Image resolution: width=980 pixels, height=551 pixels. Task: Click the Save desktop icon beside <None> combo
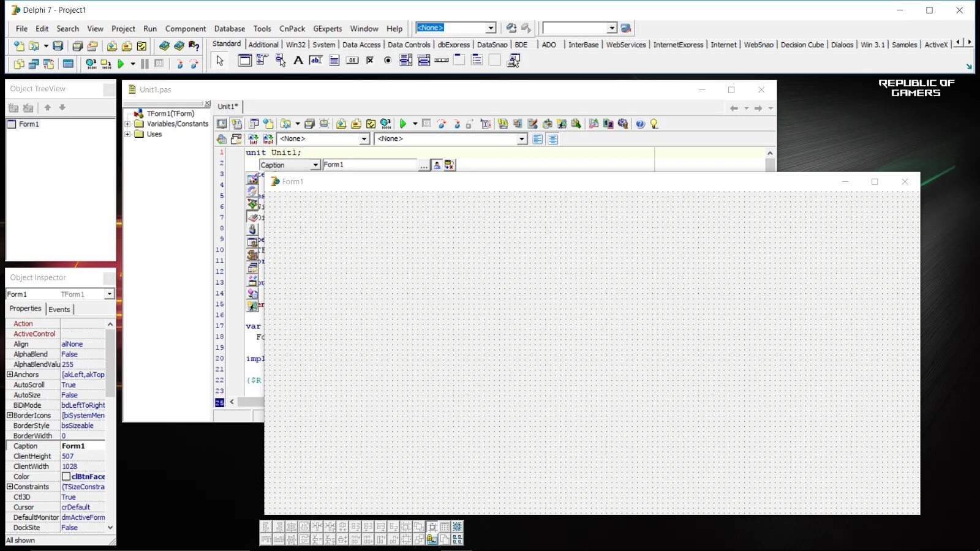tap(511, 28)
